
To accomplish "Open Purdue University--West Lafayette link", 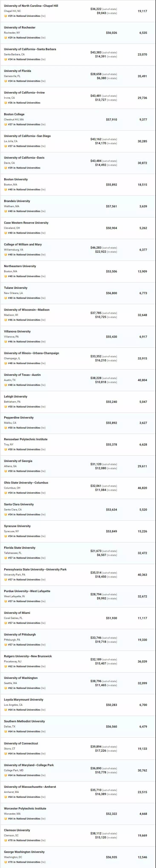I will [x=27, y=591].
